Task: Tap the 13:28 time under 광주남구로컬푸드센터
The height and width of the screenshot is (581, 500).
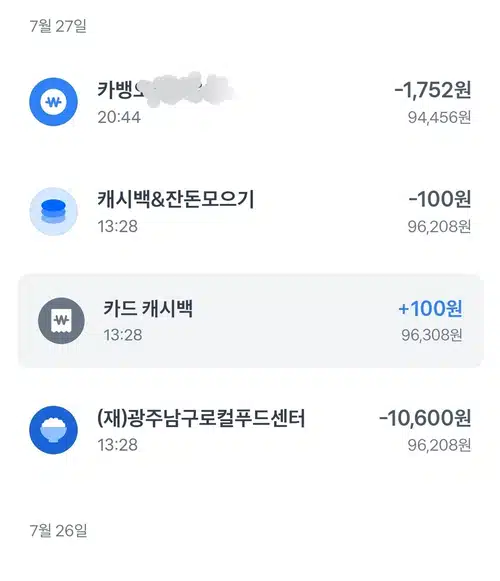Action: [x=117, y=445]
